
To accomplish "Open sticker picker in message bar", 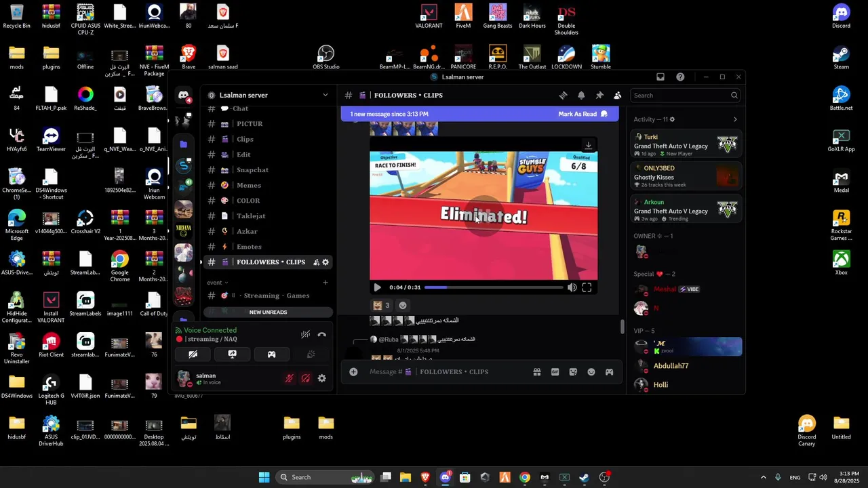I will [573, 371].
